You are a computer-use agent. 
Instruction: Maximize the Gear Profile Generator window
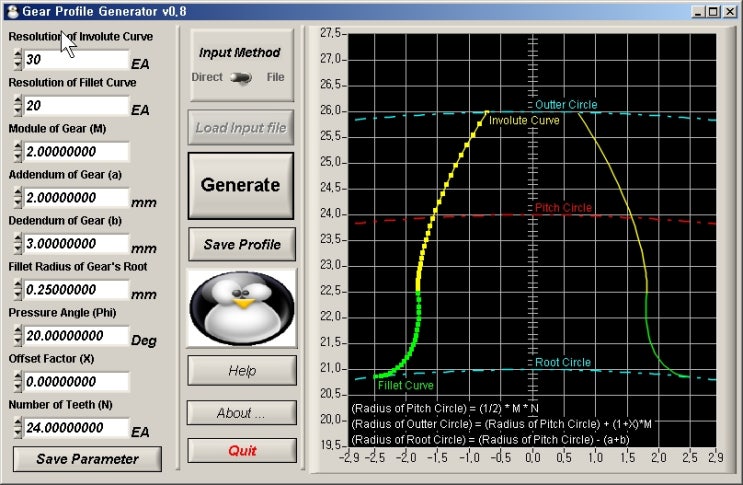click(x=714, y=12)
